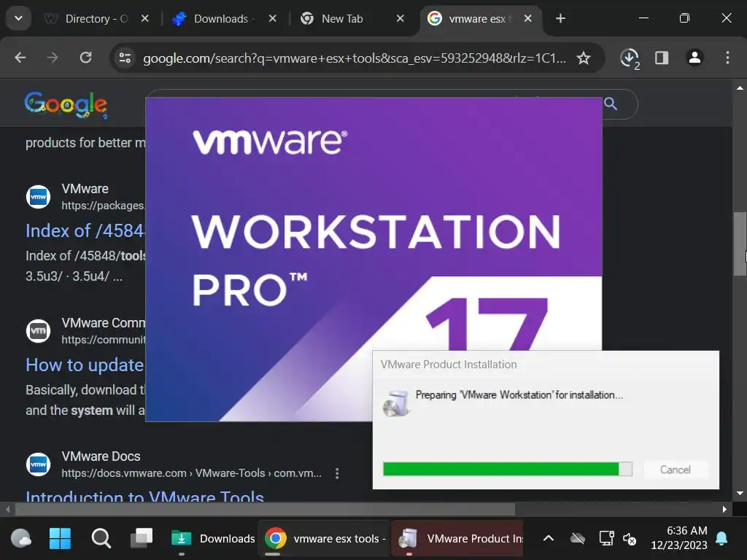Viewport: 747px width, 560px height.
Task: Switch to the Downloads tab
Action: coord(224,18)
